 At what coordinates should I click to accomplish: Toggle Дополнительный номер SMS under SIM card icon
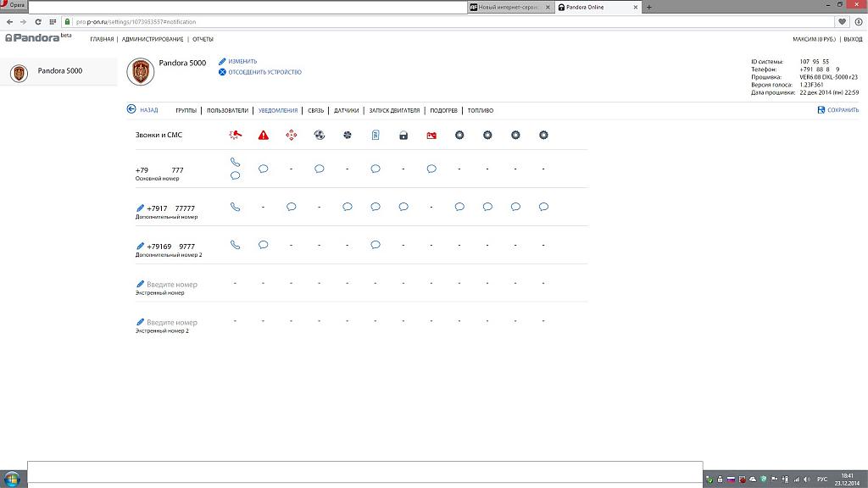376,207
